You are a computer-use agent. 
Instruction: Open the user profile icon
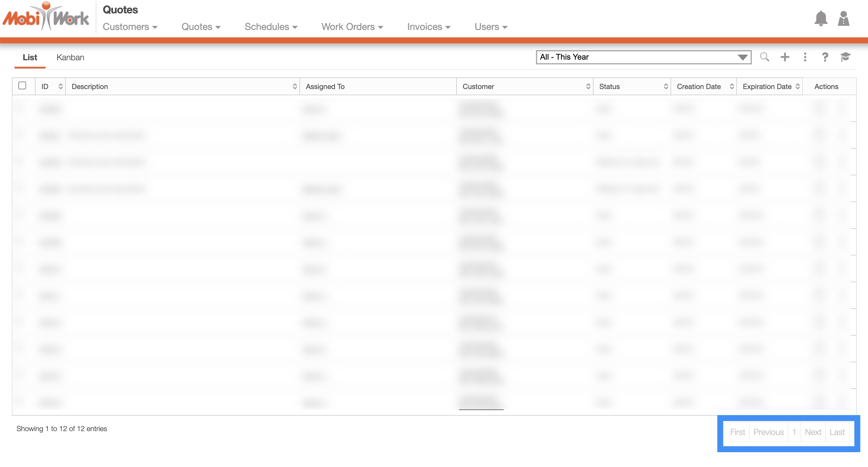click(843, 19)
